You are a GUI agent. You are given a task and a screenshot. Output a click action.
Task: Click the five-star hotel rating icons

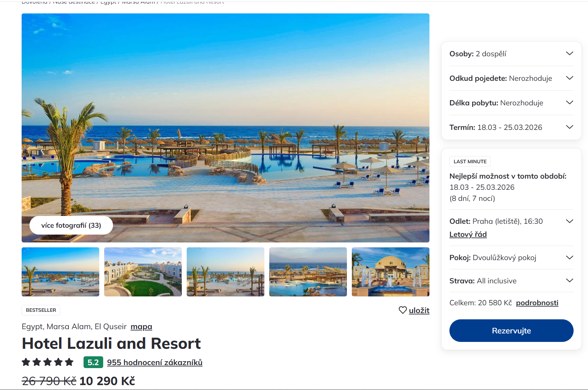click(x=47, y=362)
